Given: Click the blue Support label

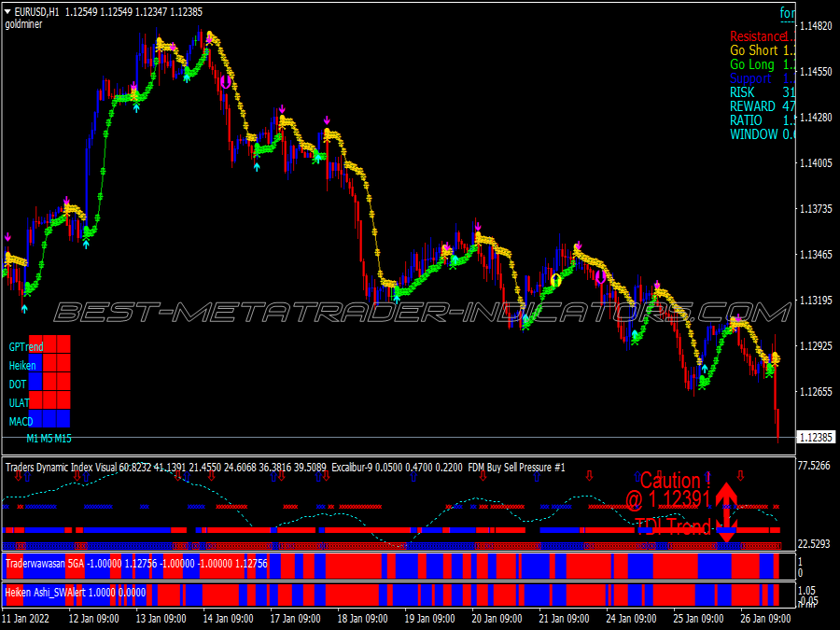Looking at the screenshot, I should click(750, 78).
